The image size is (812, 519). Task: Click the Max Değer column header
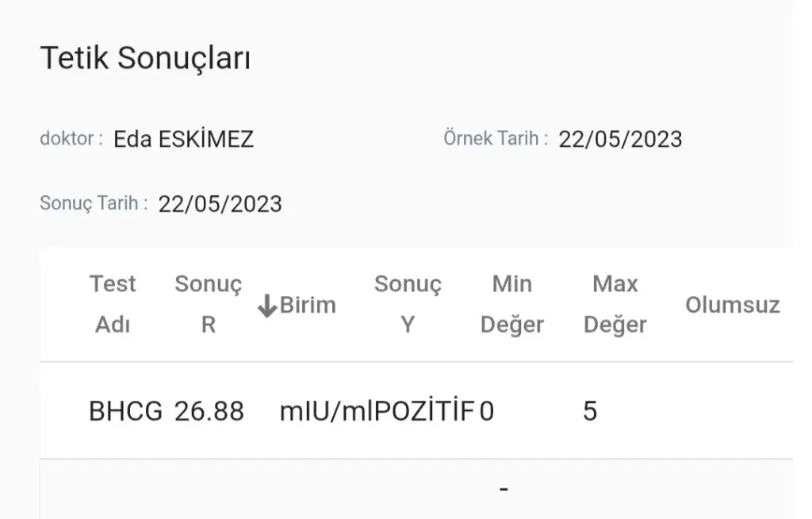click(x=615, y=304)
